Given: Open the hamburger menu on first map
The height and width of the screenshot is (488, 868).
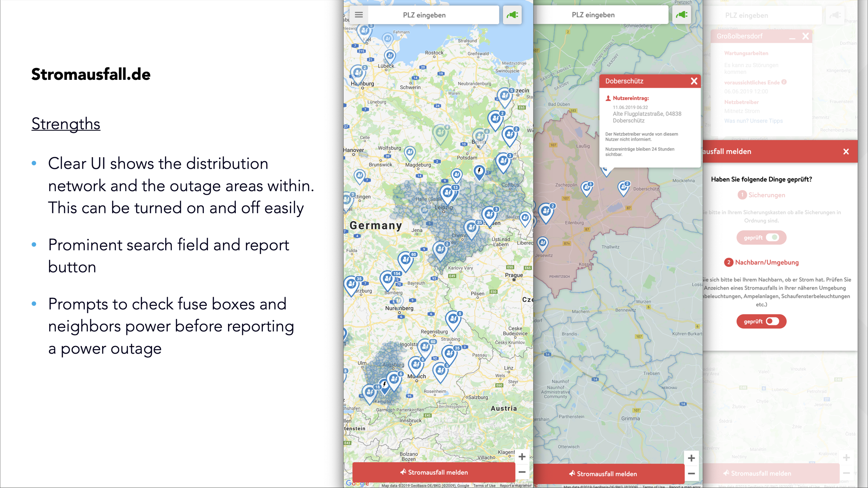Looking at the screenshot, I should 359,15.
